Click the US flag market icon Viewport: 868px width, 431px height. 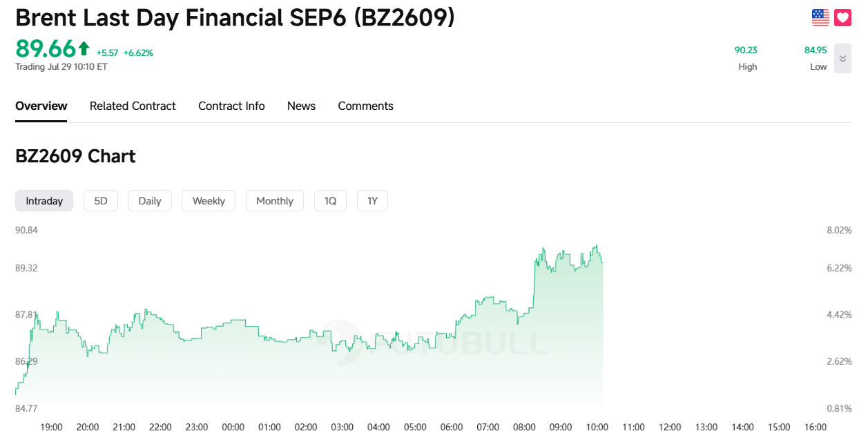coord(820,18)
